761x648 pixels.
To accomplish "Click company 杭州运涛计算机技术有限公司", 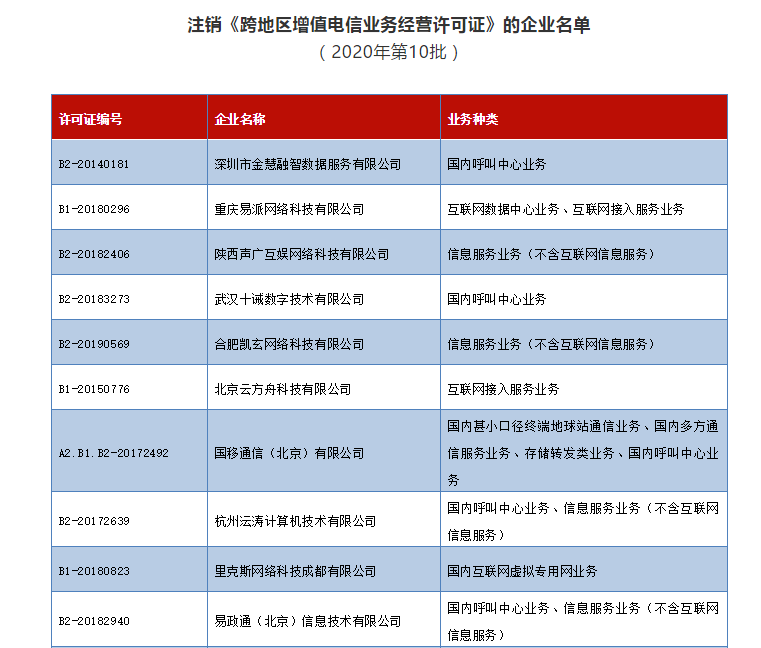I will (x=295, y=521).
